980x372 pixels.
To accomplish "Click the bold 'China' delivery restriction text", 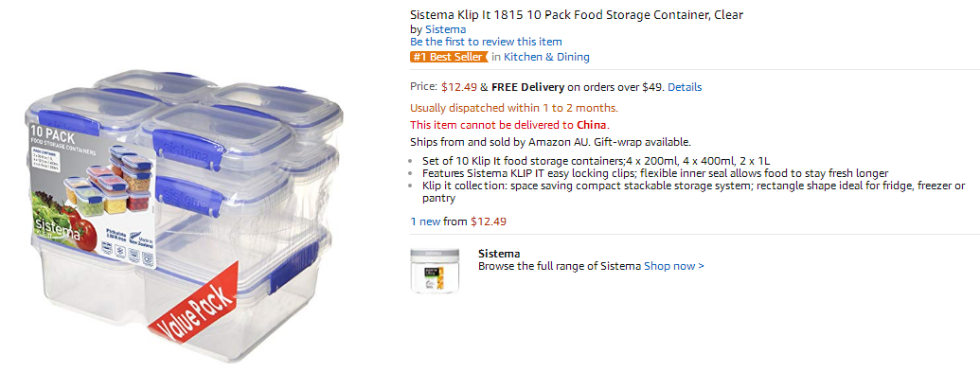I will click(x=591, y=124).
